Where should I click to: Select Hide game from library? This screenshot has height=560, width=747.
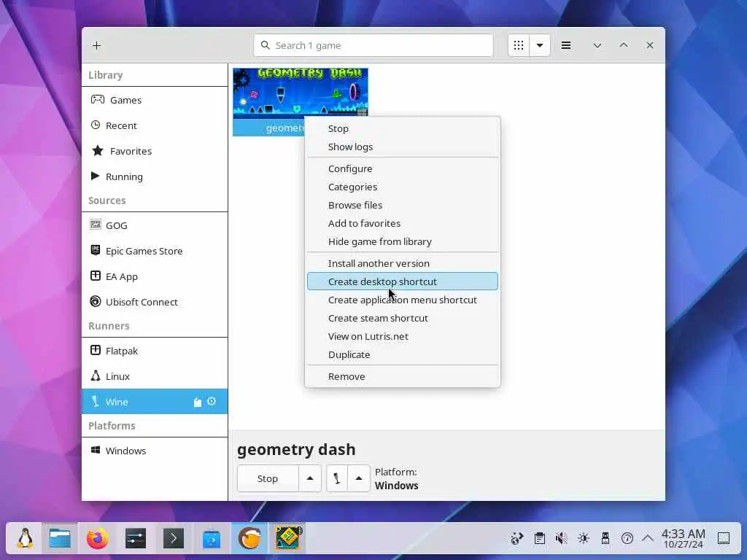click(x=403, y=241)
